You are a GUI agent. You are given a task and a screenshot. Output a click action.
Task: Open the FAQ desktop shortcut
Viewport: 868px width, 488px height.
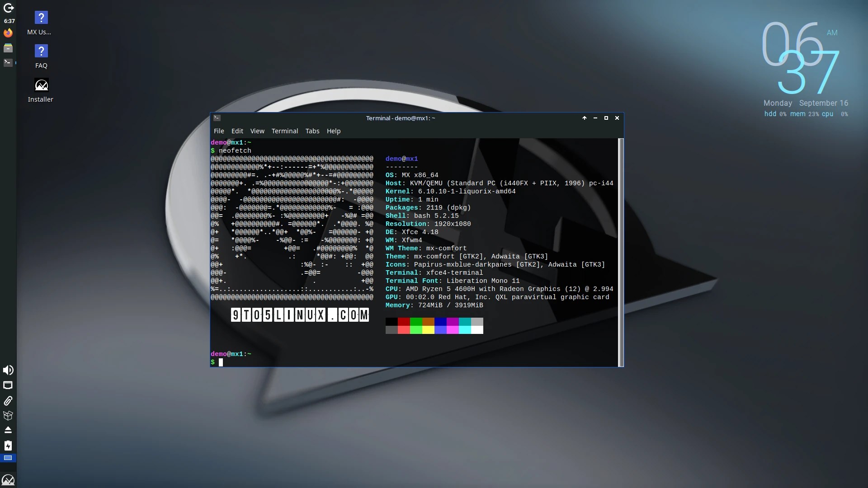[x=41, y=52]
